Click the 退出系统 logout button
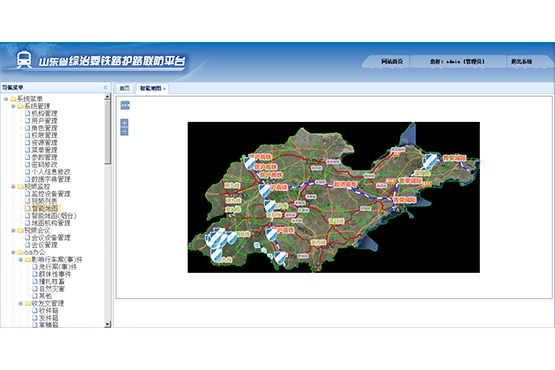Screen dimensions: 555x370 tap(521, 61)
